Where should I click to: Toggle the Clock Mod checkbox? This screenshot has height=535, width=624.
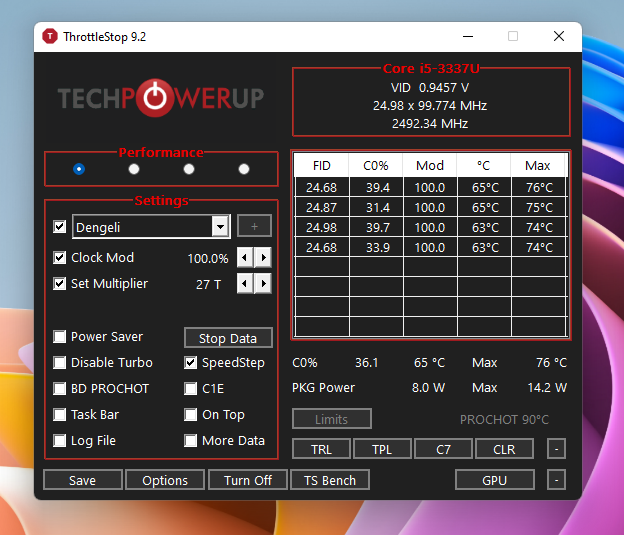point(60,258)
